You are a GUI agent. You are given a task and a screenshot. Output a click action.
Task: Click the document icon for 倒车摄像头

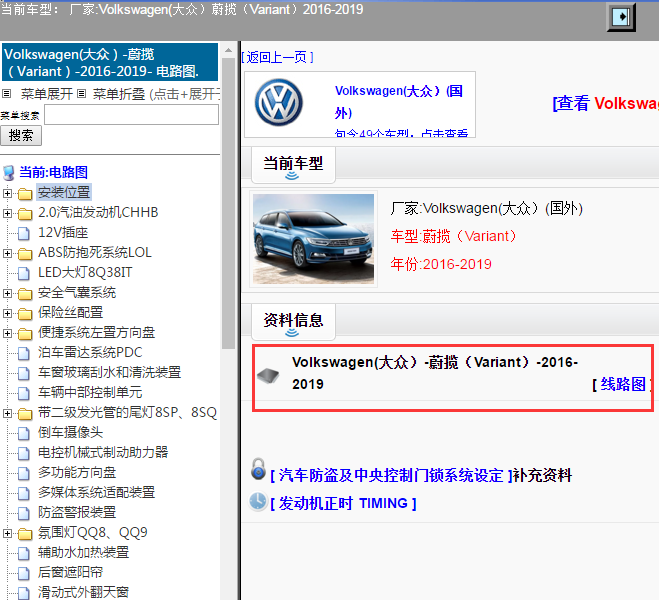pos(24,433)
